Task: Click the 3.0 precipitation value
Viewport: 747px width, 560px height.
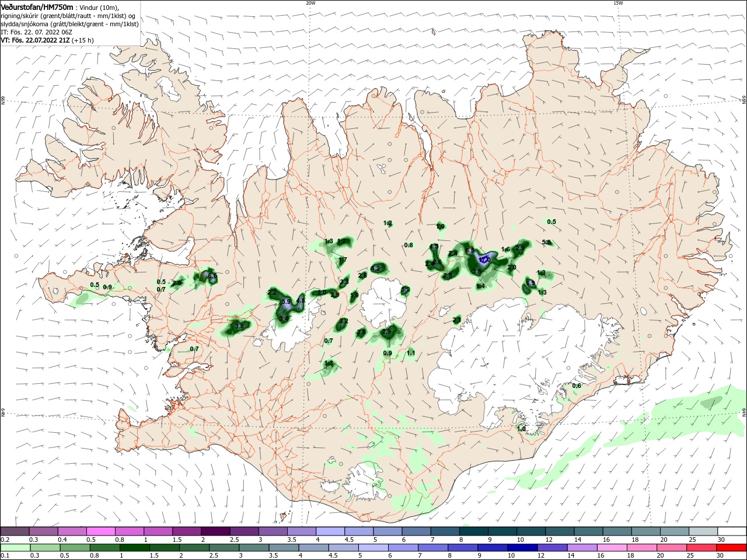Action: [322, 292]
